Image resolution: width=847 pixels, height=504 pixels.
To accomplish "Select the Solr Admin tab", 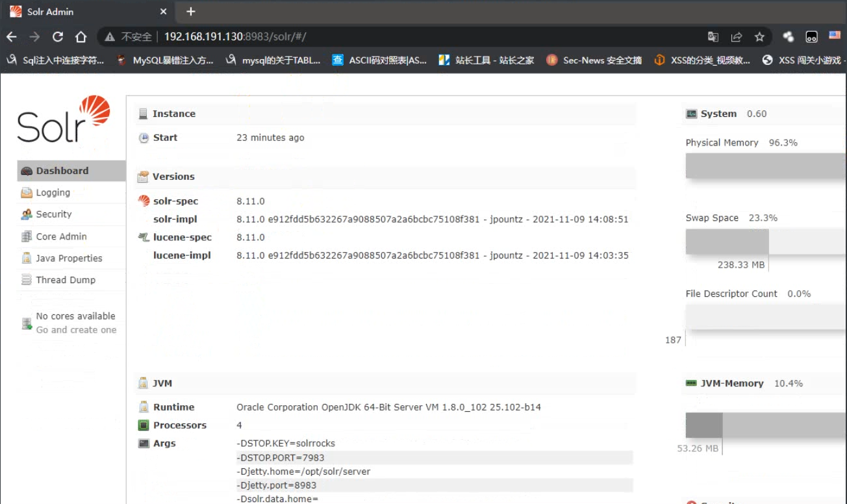I will [88, 12].
